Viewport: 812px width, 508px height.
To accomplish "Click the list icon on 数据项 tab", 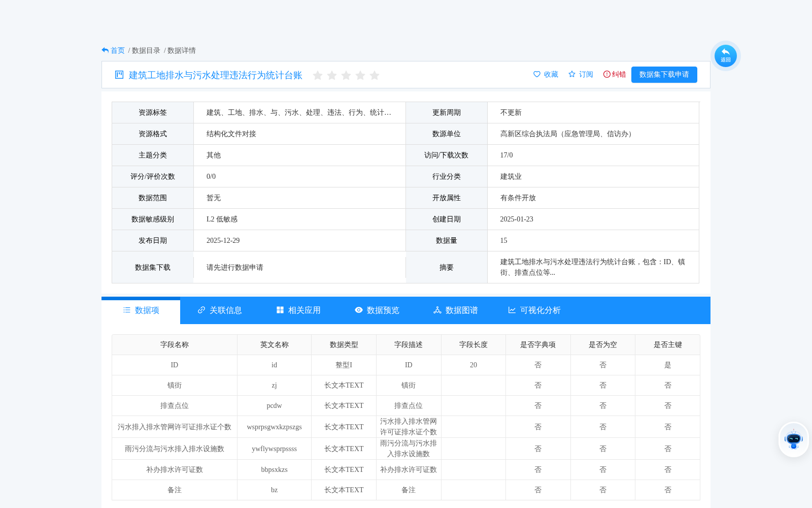I will (127, 310).
